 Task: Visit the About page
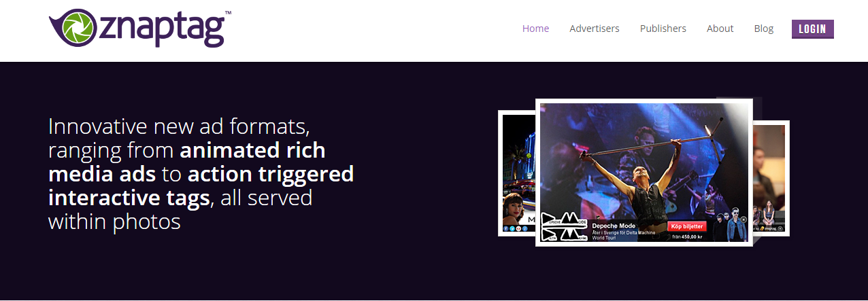pyautogui.click(x=720, y=29)
